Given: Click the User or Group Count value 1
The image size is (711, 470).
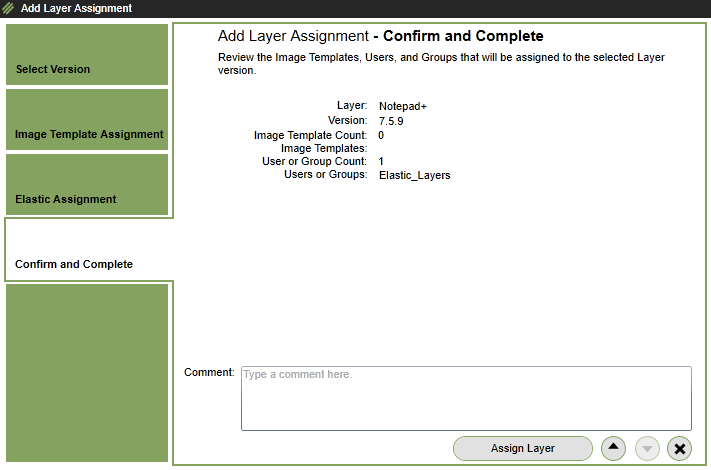Looking at the screenshot, I should 382,161.
